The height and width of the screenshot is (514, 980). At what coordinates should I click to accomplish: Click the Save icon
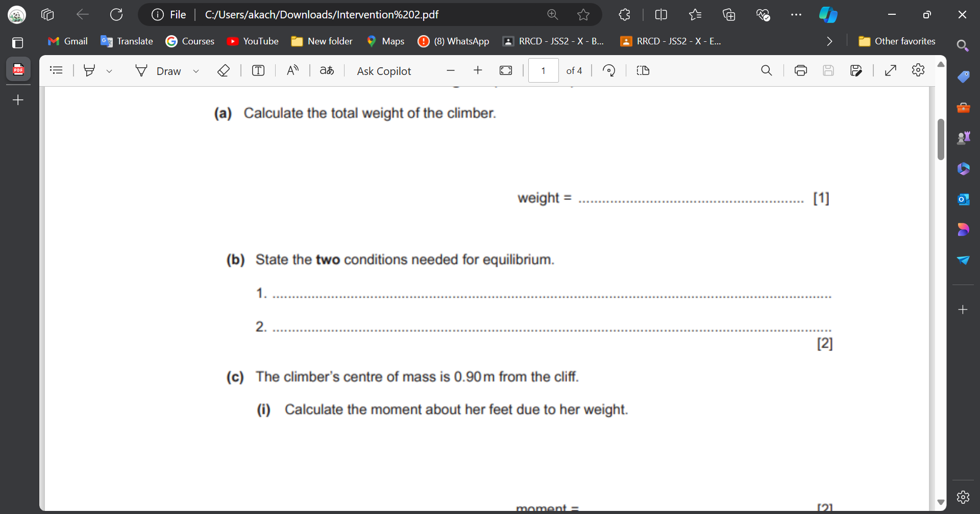(828, 70)
